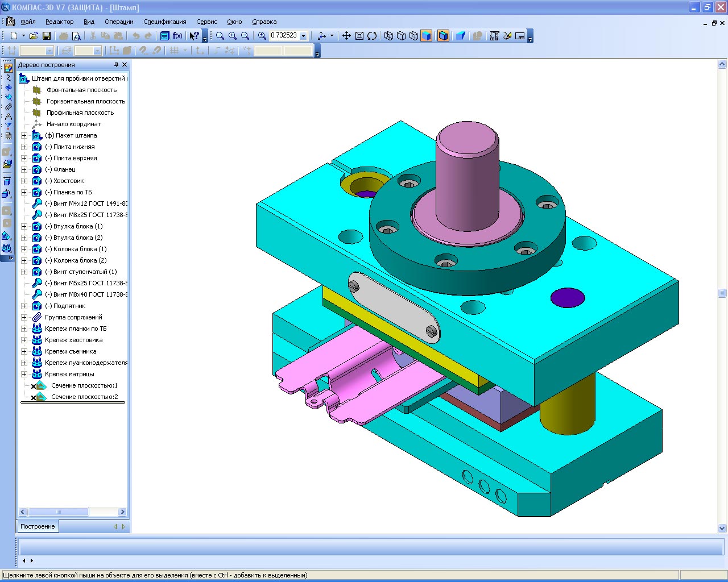Expand the Хвостовик tree node
The image size is (728, 582).
click(x=24, y=181)
